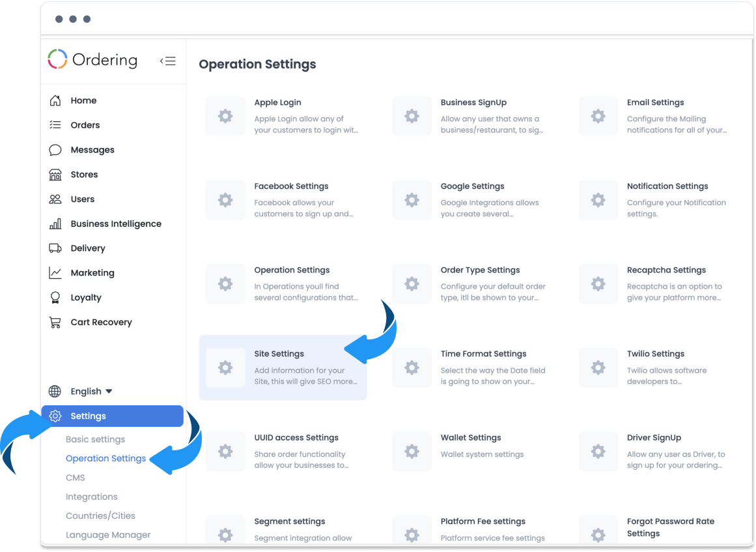Open CMS submenu item
This screenshot has width=756, height=552.
coord(76,478)
